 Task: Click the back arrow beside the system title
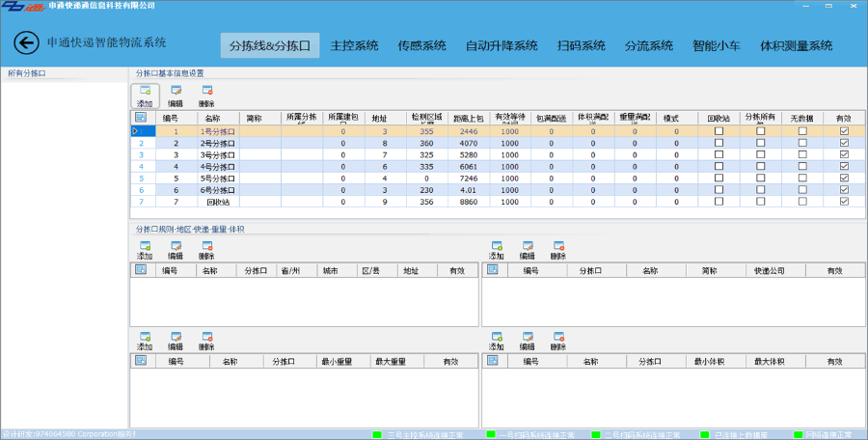coord(25,43)
